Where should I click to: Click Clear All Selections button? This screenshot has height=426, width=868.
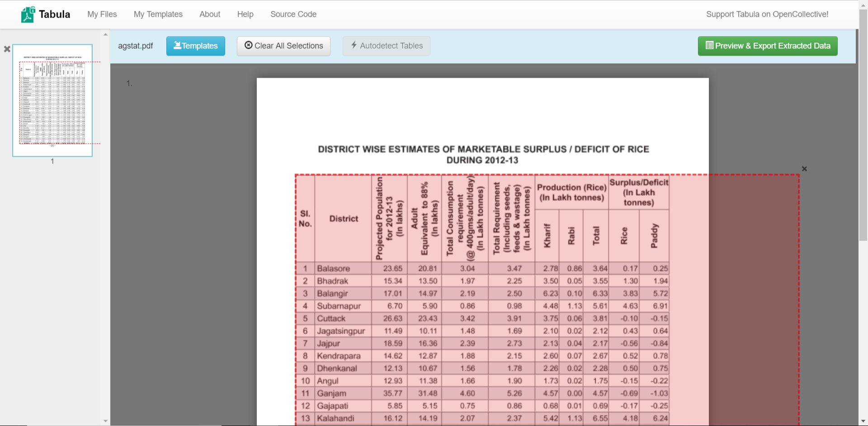283,46
